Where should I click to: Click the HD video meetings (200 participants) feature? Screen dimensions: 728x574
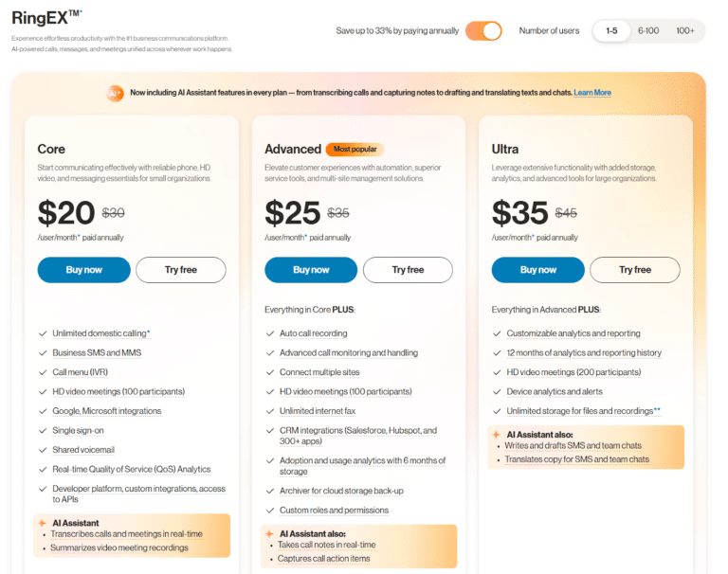[x=573, y=372]
